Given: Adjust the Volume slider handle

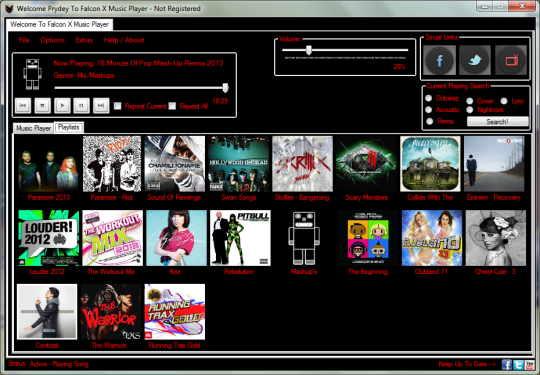Looking at the screenshot, I should (309, 50).
